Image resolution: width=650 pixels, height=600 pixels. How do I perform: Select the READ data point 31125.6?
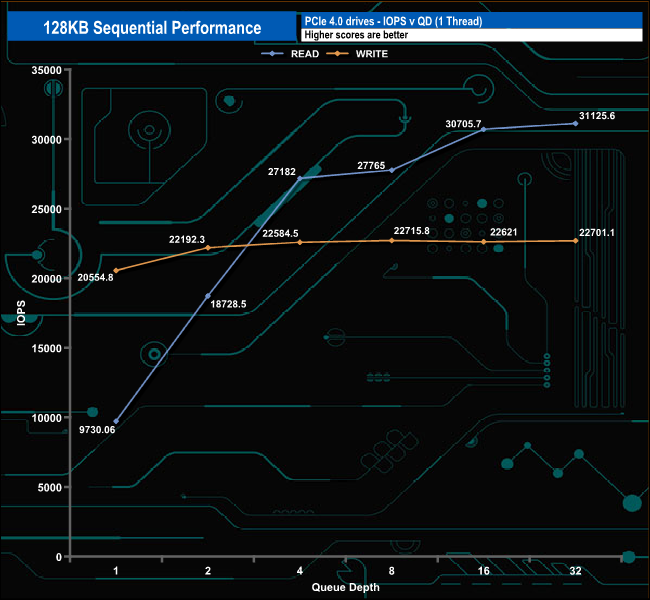[576, 123]
